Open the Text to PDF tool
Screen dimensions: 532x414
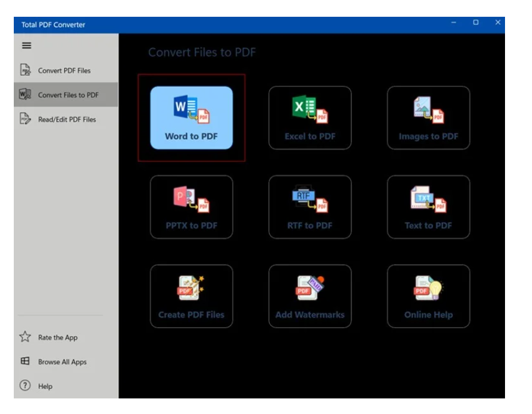(x=428, y=206)
